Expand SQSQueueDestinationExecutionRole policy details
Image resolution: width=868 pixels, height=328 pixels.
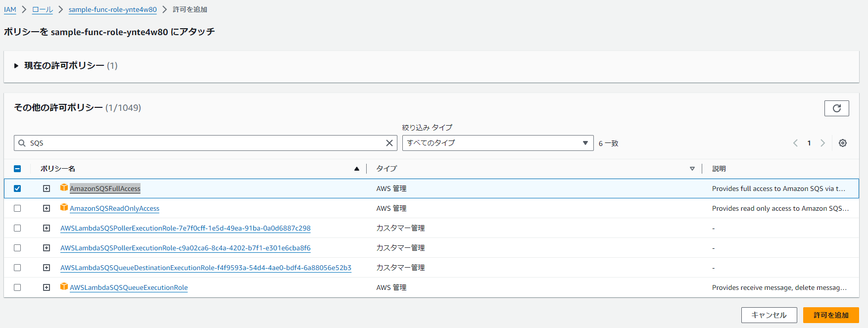(47, 268)
